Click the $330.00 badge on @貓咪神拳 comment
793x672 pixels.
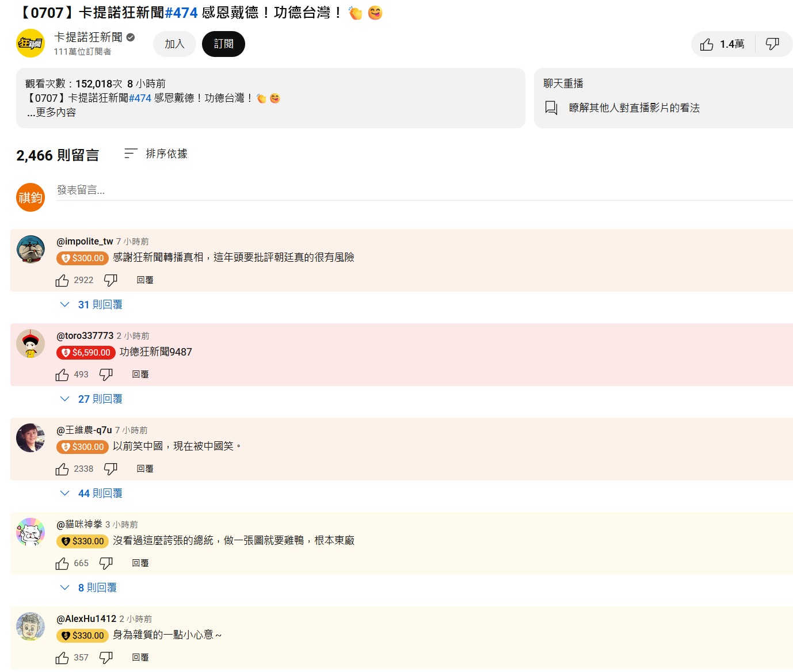82,541
